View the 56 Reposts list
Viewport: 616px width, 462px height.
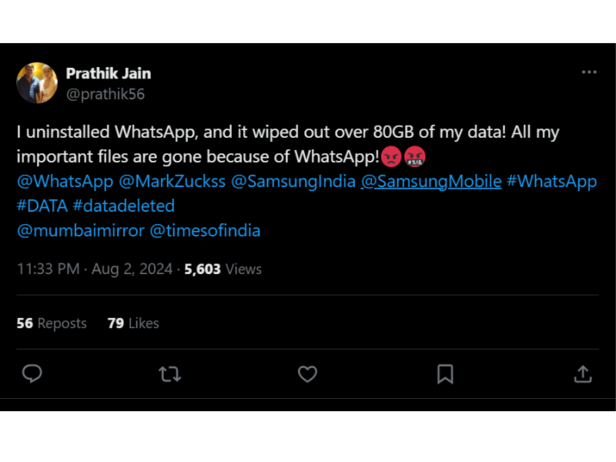pyautogui.click(x=52, y=323)
